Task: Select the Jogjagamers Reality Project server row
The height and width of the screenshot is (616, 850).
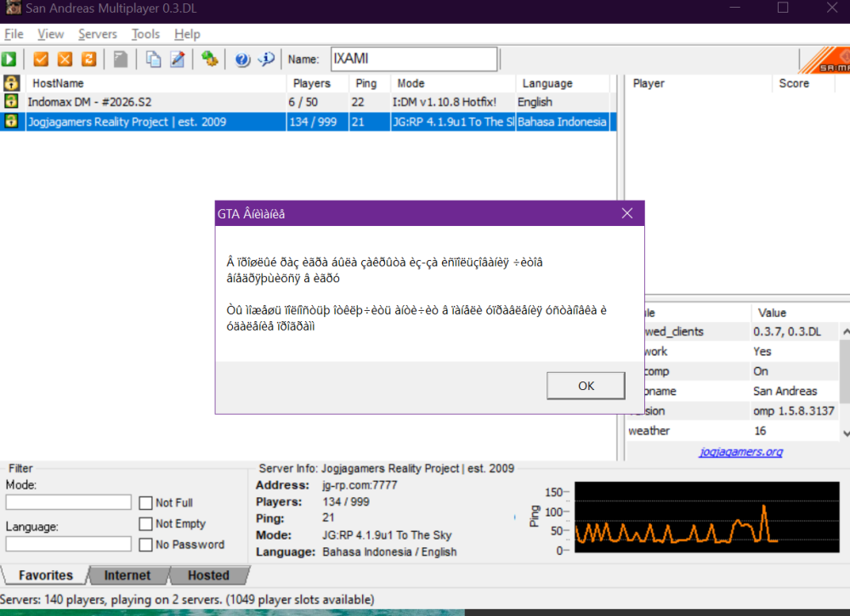Action: 308,122
